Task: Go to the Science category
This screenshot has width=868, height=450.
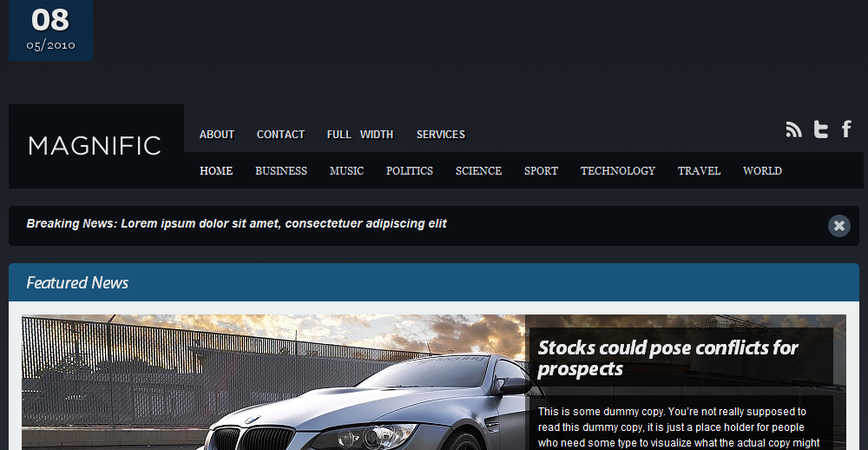Action: pos(479,170)
